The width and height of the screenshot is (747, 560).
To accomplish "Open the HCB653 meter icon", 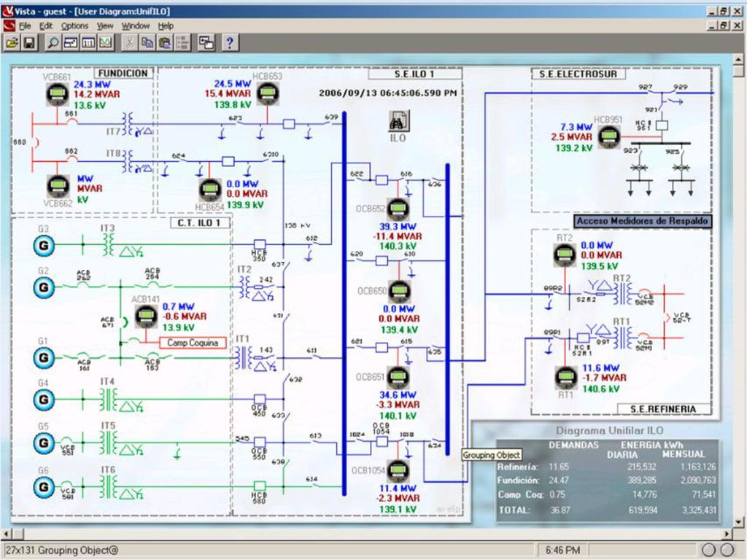I will [x=267, y=94].
